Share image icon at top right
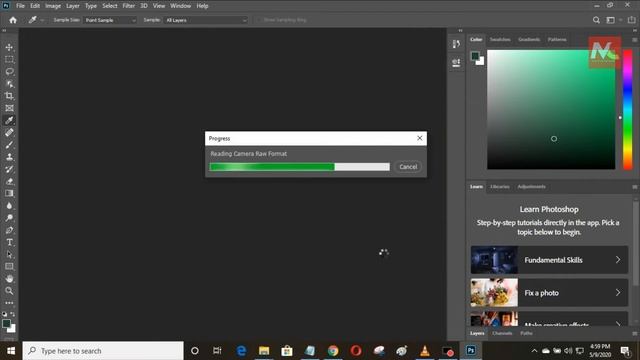Screen dimensions: 640x360 631,20
